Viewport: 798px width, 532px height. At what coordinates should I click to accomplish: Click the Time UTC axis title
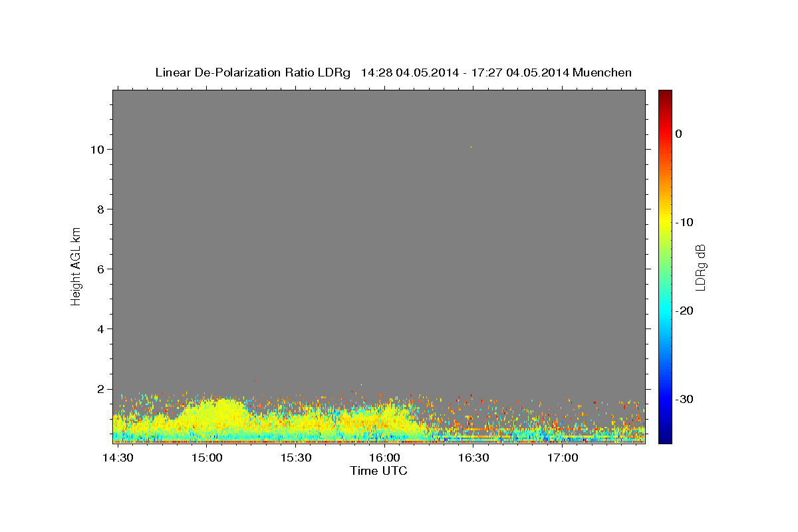[378, 471]
